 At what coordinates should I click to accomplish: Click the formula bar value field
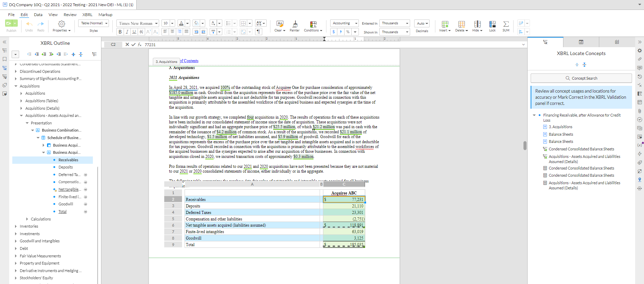click(333, 45)
